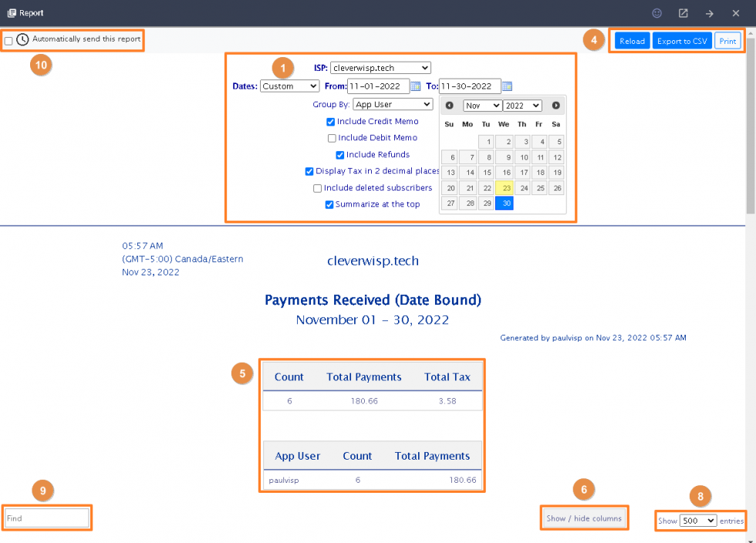Viewport: 756px width, 543px height.
Task: Open report in new window icon
Action: coord(683,13)
